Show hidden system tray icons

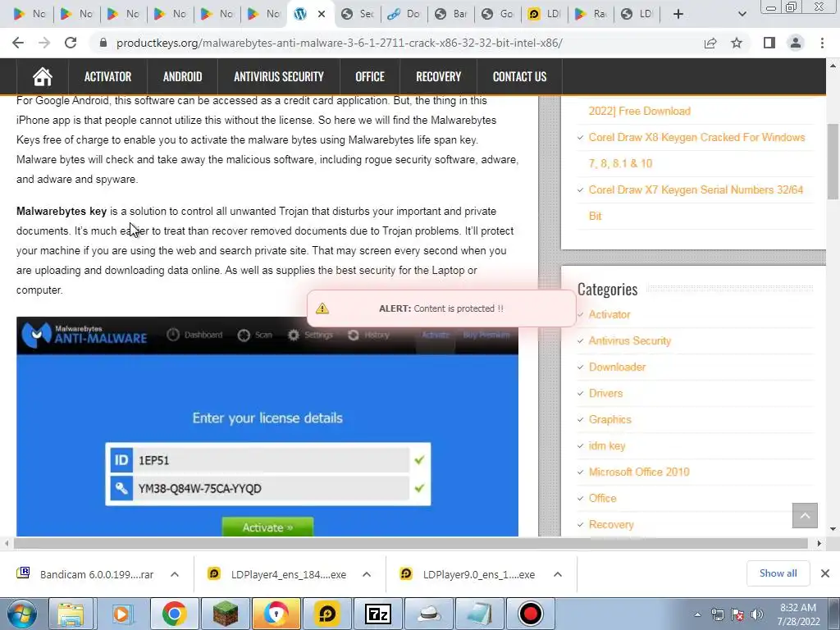pos(697,614)
